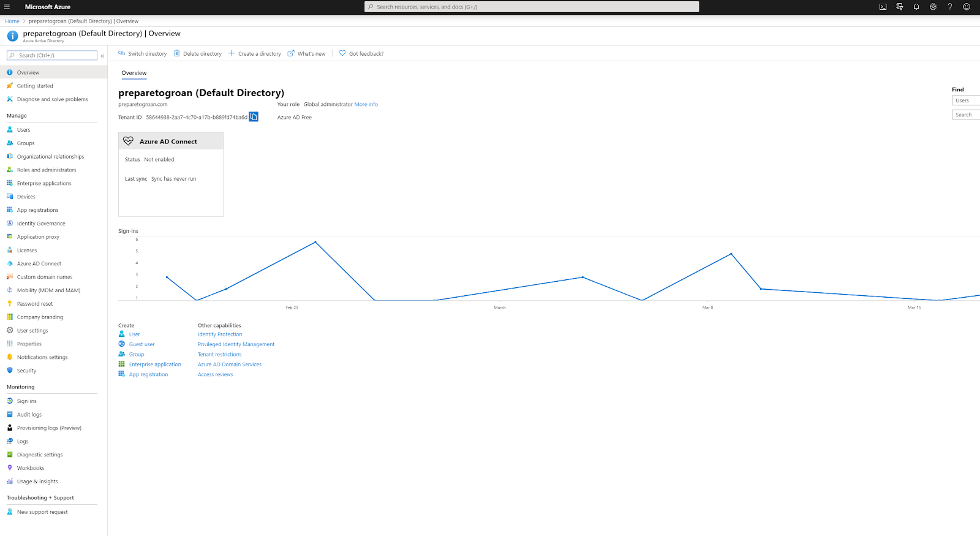Click the Create Group link
Viewport: 980px width, 536px height.
pos(137,354)
